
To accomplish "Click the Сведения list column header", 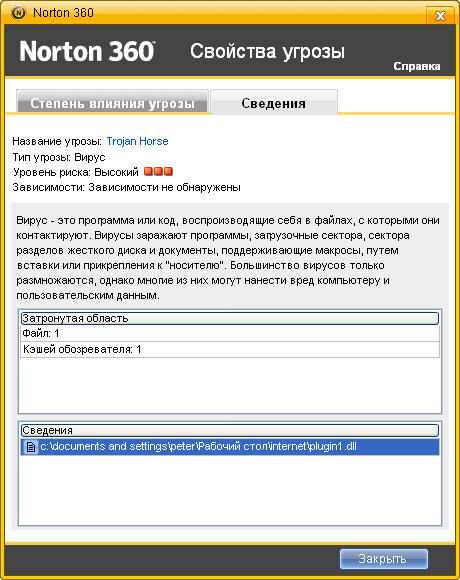I will (230, 430).
